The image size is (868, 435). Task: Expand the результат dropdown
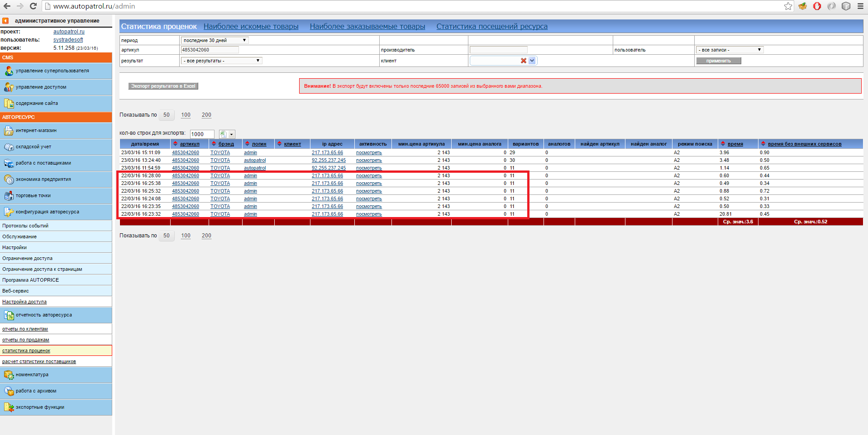coord(221,61)
